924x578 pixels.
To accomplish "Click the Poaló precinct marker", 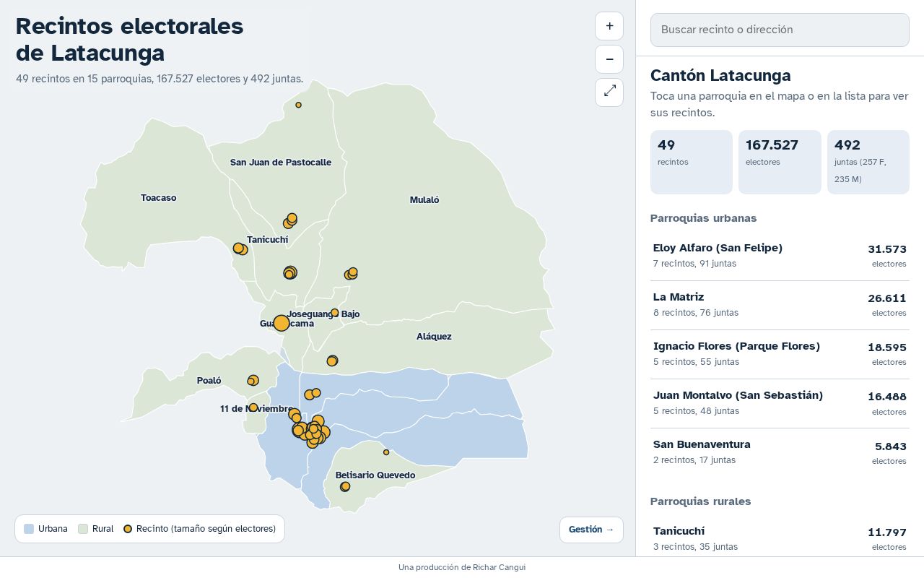I will coord(253,380).
